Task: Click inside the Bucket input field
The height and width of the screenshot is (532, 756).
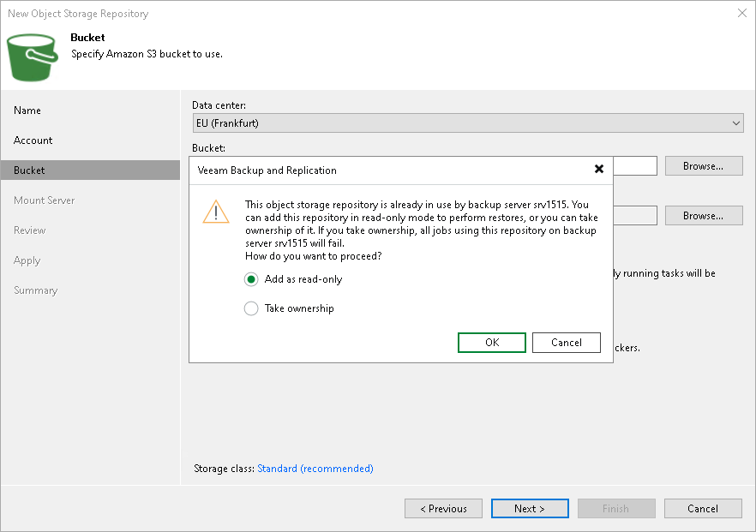Action: coord(635,166)
